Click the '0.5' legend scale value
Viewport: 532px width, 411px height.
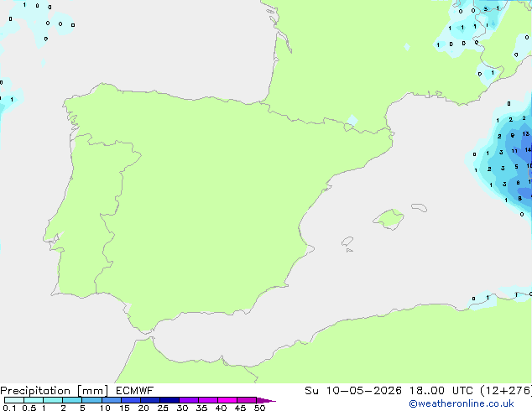pos(29,408)
